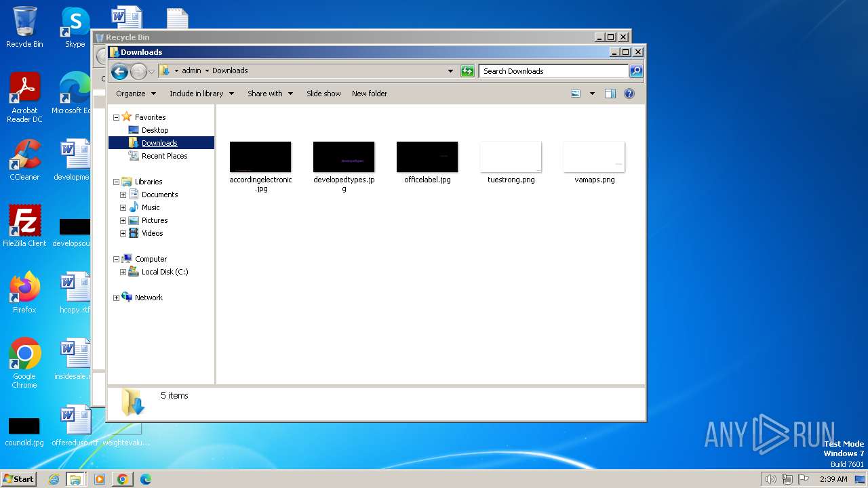This screenshot has height=488, width=868.
Task: Expand the Local Disk (C:) node
Action: tap(123, 272)
